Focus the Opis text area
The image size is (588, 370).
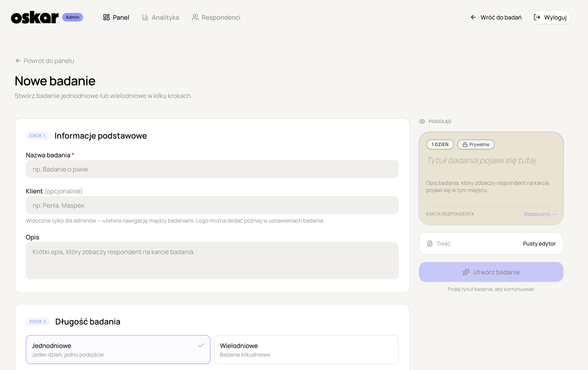(212, 261)
